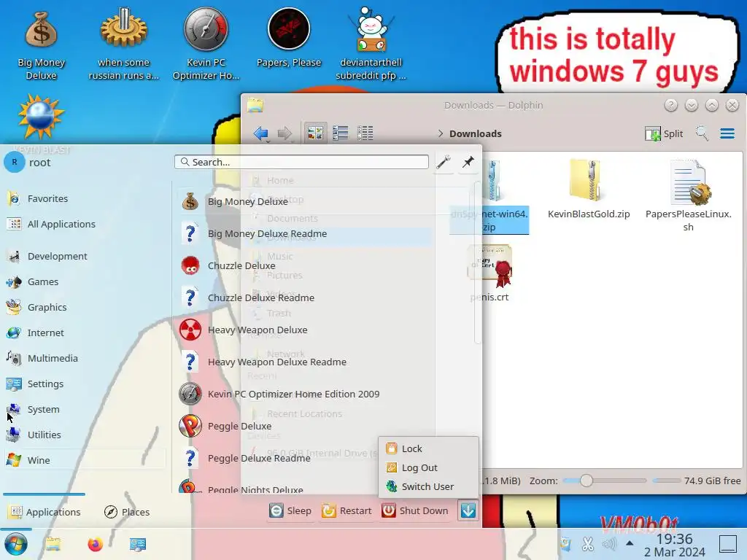Collapse session options arrow button
The width and height of the screenshot is (747, 560).
(x=468, y=510)
